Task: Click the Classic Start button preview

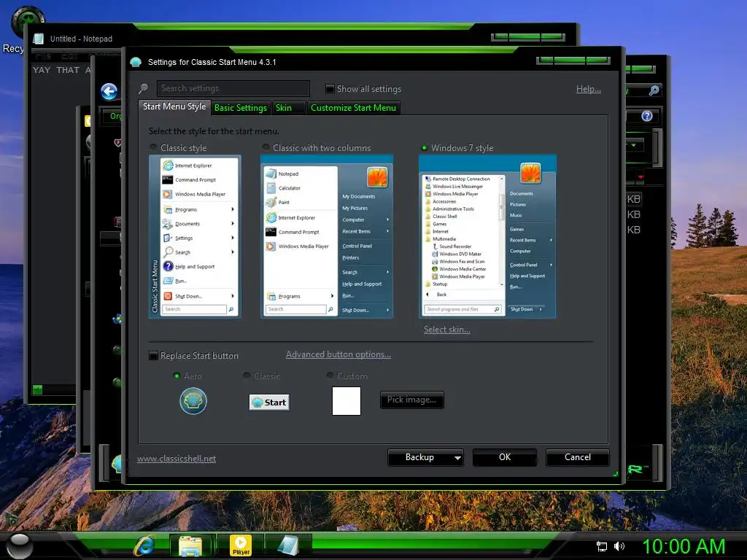Action: click(x=269, y=402)
